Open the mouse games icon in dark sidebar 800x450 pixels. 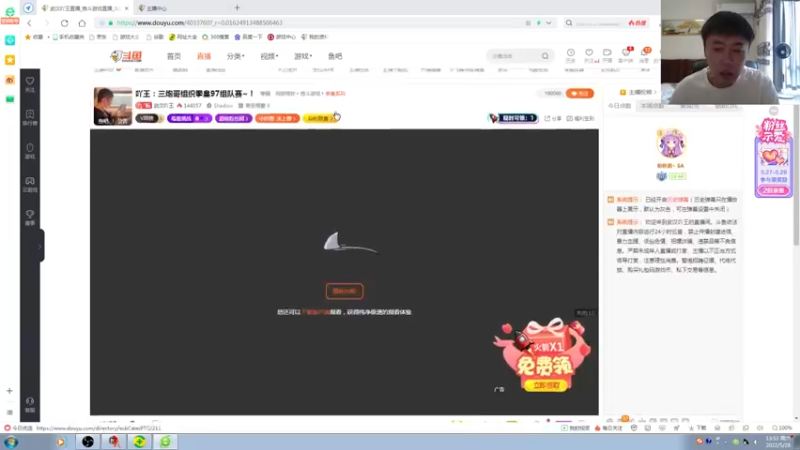click(x=30, y=151)
